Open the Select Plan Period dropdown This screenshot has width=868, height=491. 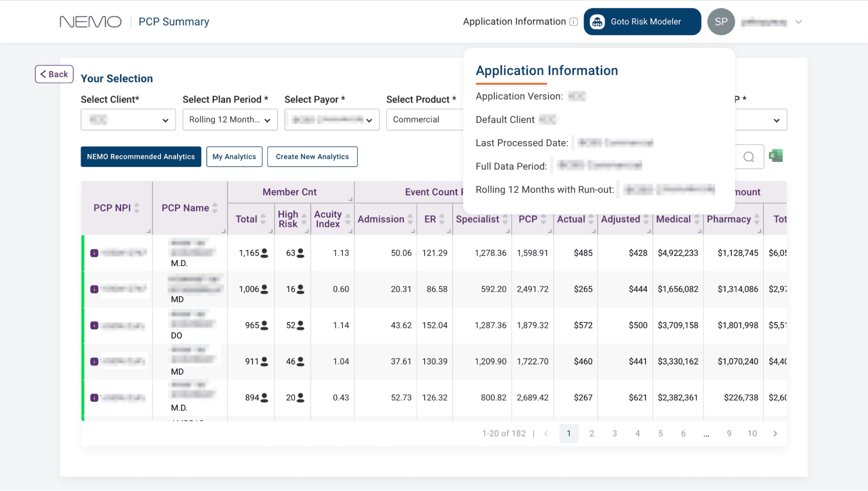click(230, 120)
